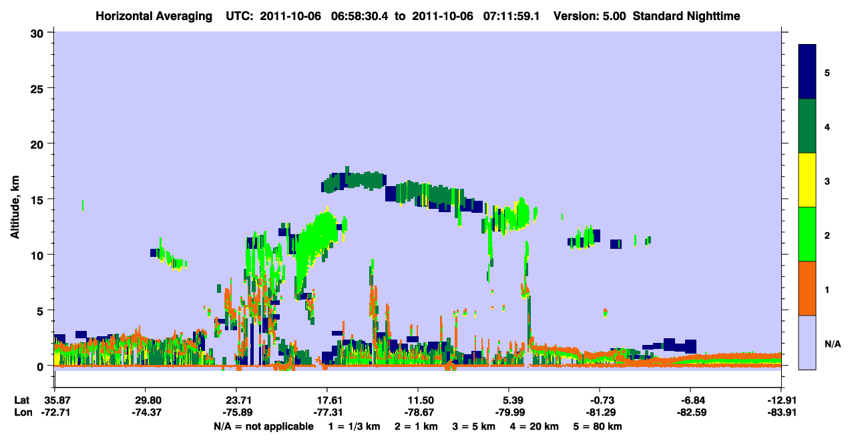This screenshot has width=868, height=445.
Task: Click the 'Standard Nighttime' label
Action: [686, 16]
